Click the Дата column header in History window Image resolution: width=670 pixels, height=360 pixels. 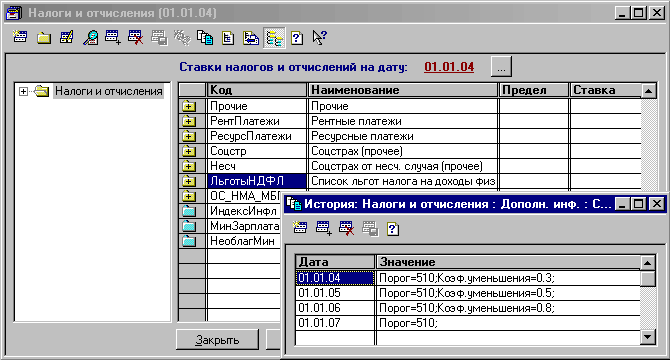[x=335, y=262]
